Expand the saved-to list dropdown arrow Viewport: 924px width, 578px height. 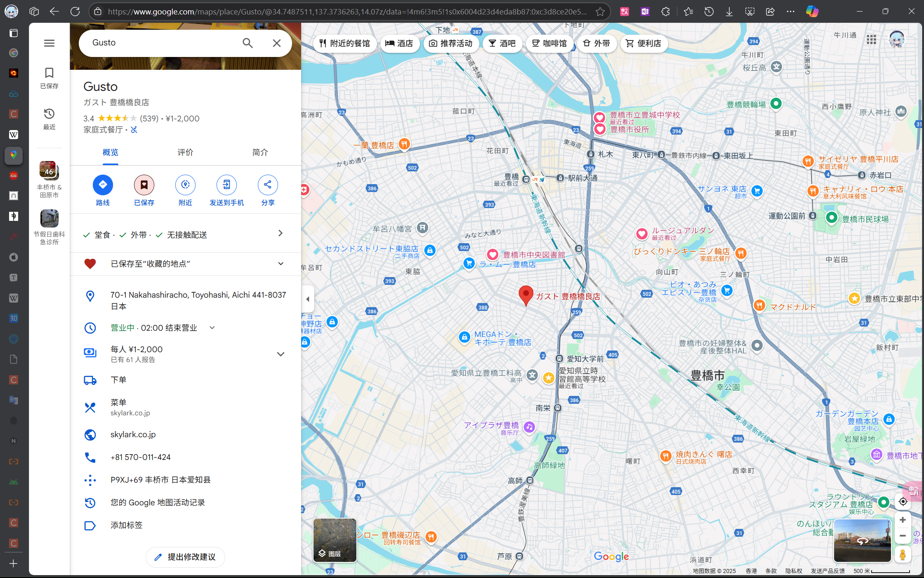coord(281,264)
